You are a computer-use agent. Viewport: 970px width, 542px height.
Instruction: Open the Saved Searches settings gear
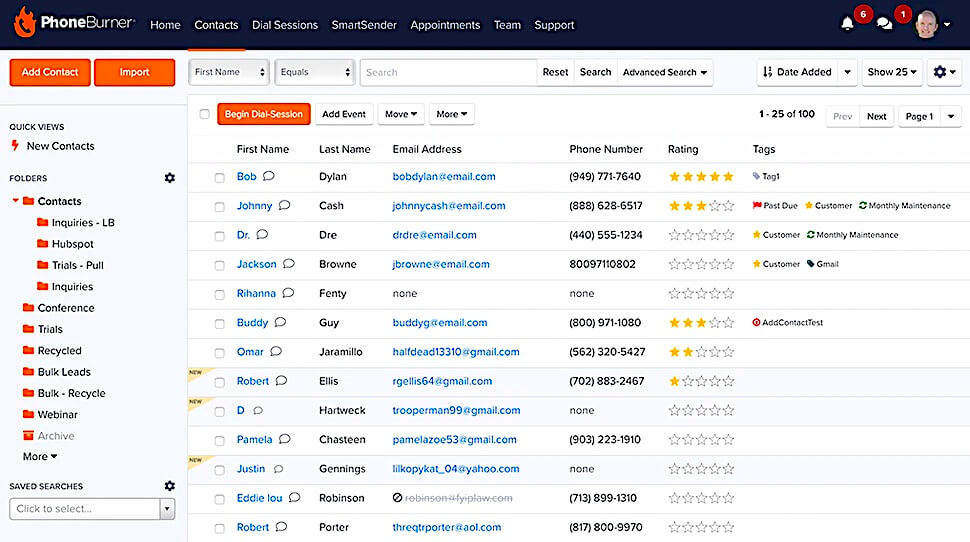click(170, 486)
